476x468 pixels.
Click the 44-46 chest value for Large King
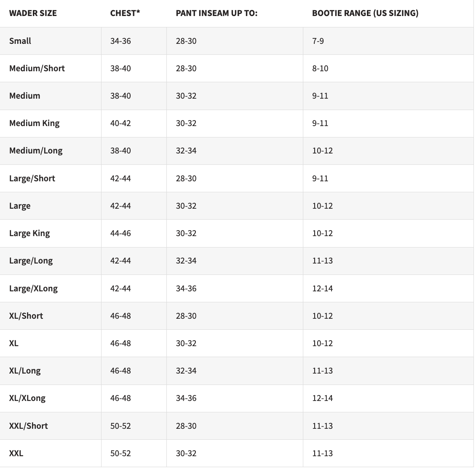120,234
